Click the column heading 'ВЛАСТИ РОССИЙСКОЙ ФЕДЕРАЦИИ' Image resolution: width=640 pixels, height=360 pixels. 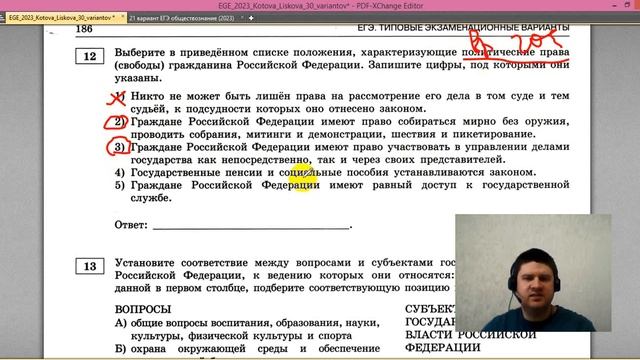point(470,341)
